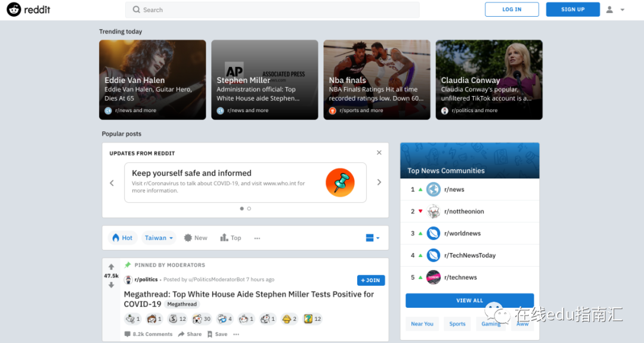
Task: Select the first carousel dot indicator
Action: click(x=241, y=209)
